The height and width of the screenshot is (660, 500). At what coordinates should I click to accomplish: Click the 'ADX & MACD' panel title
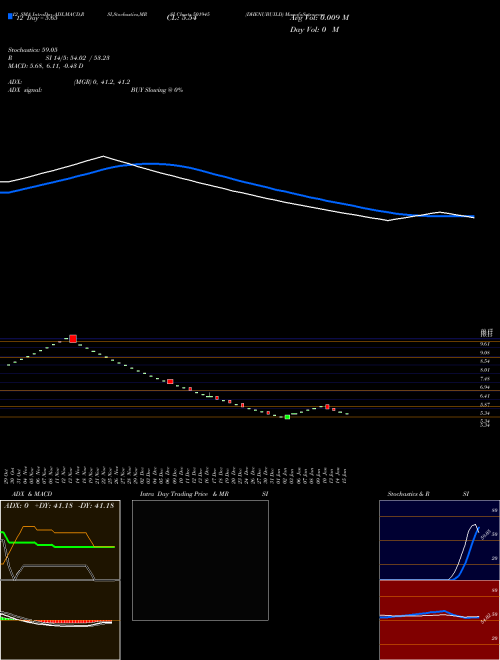pos(32,494)
